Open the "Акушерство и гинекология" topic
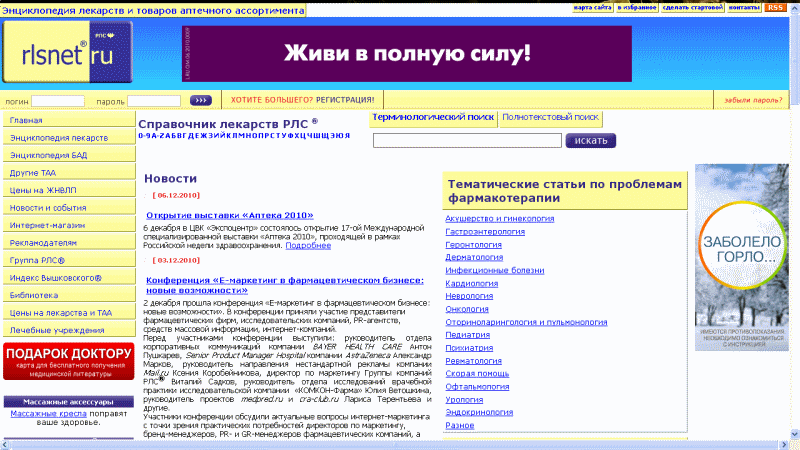Viewport: 800px width, 450px height. tap(499, 218)
